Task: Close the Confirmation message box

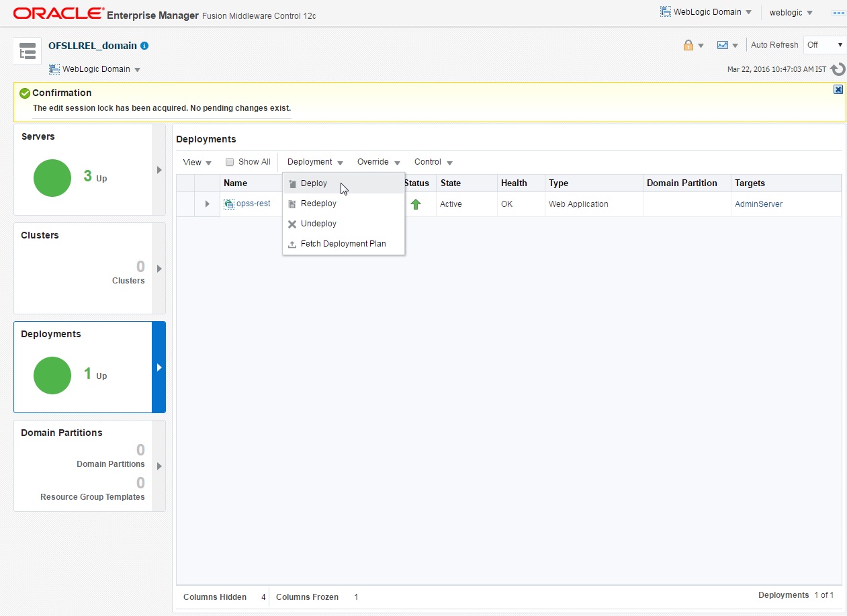Action: coord(838,89)
